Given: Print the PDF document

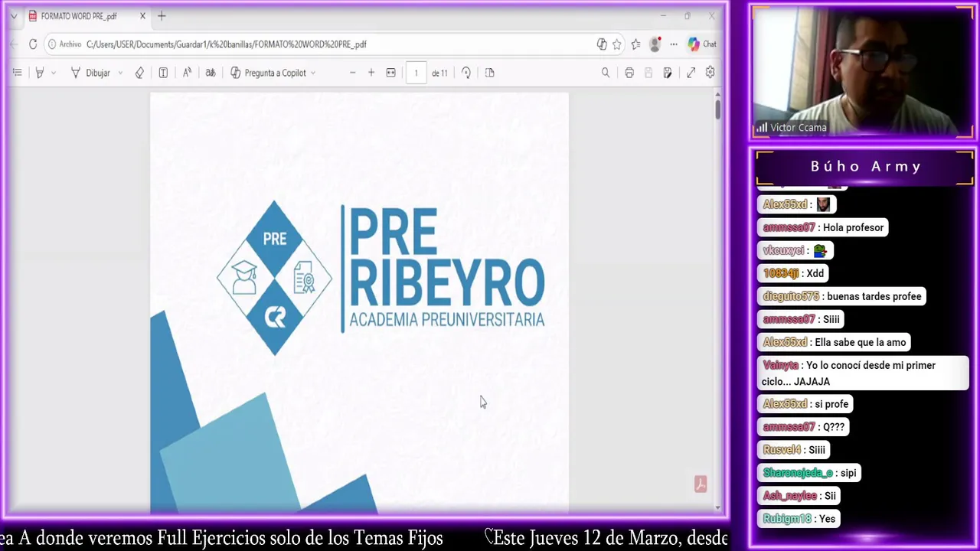Looking at the screenshot, I should pyautogui.click(x=629, y=73).
